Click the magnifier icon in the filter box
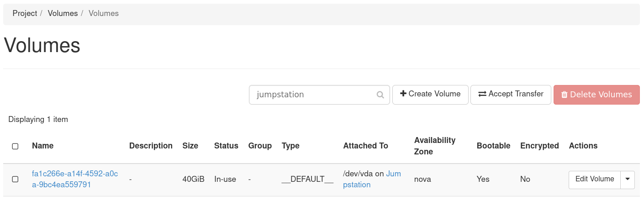Viewport: 644px width, 201px height. point(380,95)
